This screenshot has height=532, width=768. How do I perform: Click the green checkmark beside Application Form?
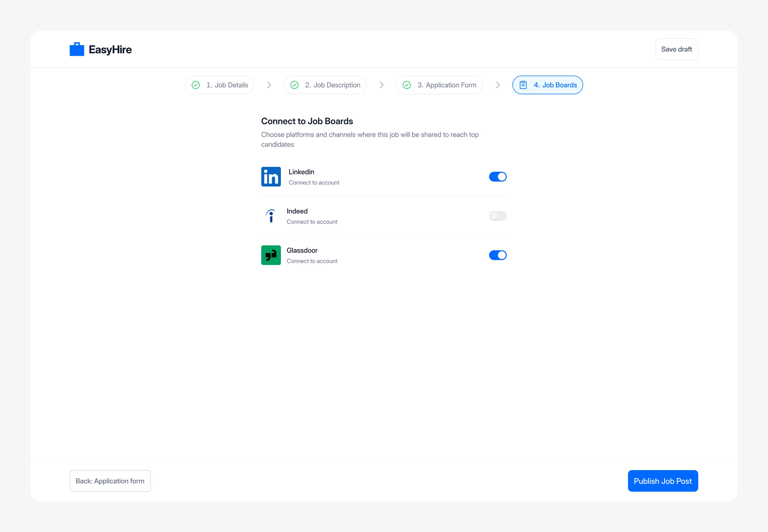point(407,85)
